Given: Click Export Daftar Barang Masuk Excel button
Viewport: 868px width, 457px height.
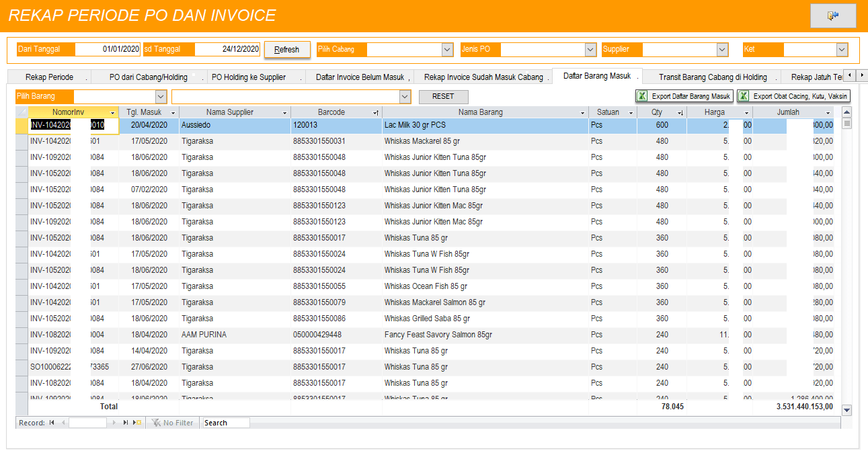Looking at the screenshot, I should [684, 96].
